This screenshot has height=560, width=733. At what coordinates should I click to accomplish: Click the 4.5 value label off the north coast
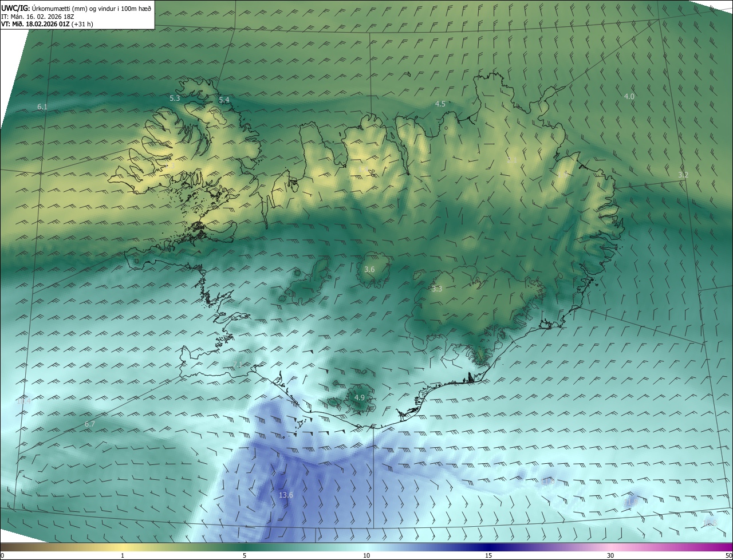click(440, 104)
